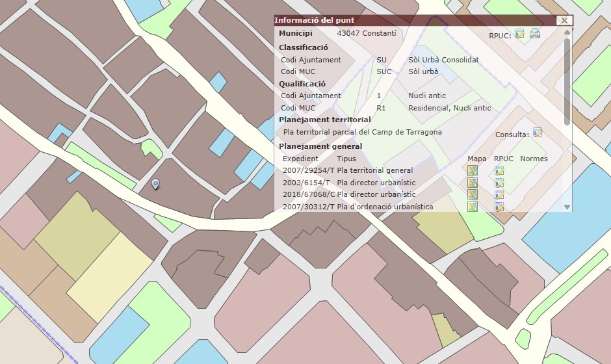611x364 pixels.
Task: Open RPUC icon for expedient 2007/29254/T
Action: tap(499, 171)
